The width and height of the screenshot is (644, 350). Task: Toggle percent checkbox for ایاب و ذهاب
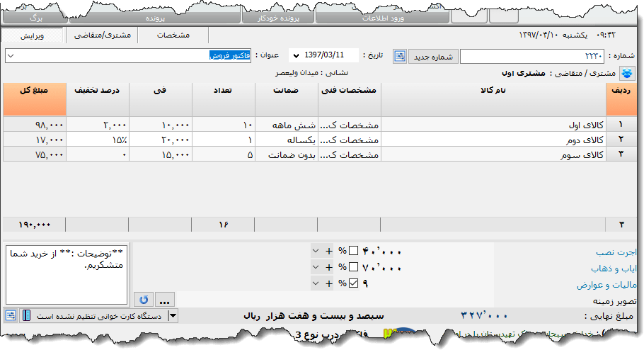coord(353,267)
